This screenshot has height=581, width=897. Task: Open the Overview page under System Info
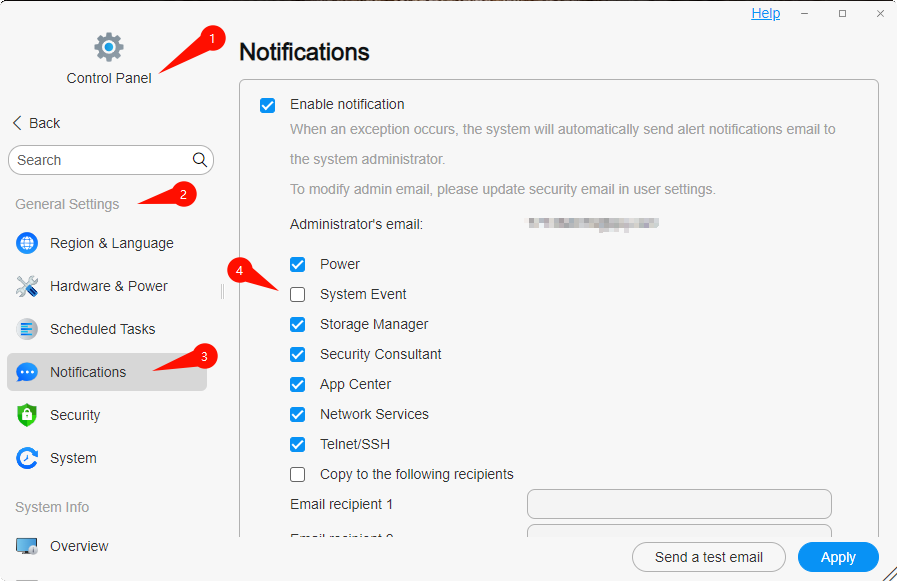point(107,546)
